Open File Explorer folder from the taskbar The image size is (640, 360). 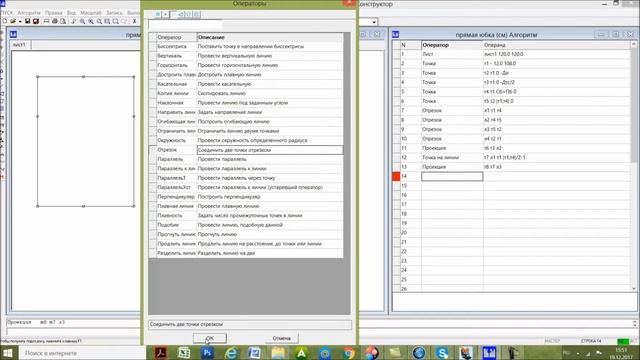(278, 353)
